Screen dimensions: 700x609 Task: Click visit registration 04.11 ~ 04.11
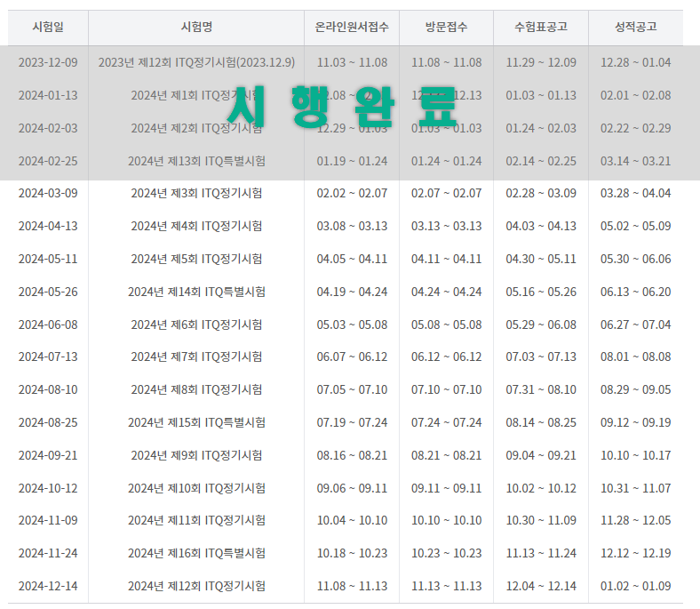[x=447, y=259]
